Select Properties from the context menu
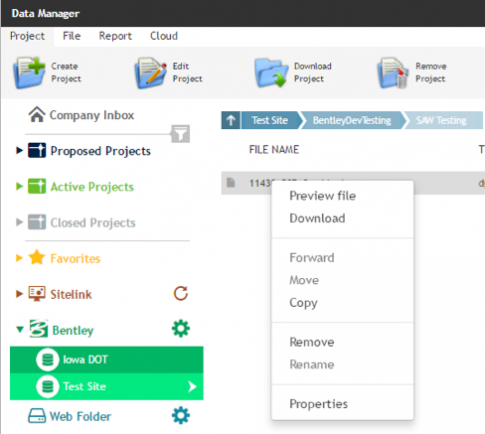The image size is (485, 434). pyautogui.click(x=318, y=404)
